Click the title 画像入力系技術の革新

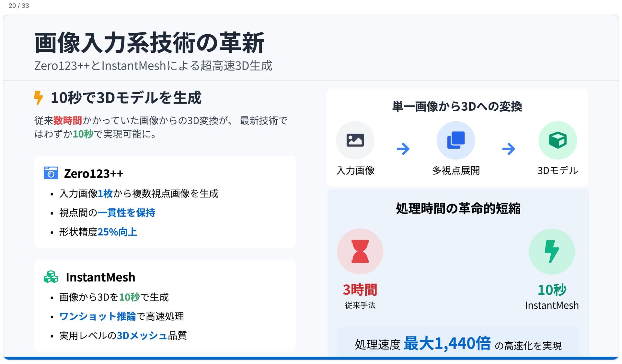pyautogui.click(x=150, y=43)
